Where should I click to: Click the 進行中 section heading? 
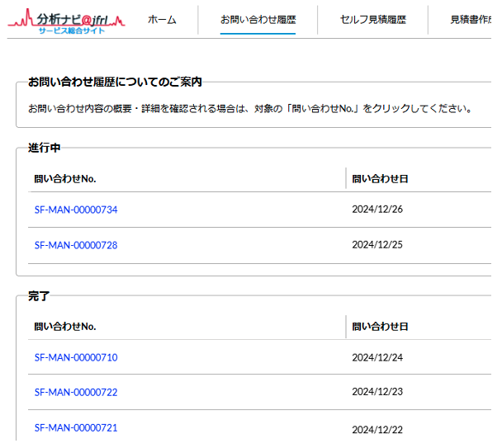[45, 148]
